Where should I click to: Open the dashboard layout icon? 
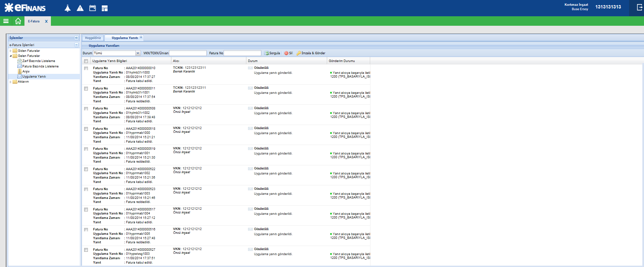pos(105,8)
